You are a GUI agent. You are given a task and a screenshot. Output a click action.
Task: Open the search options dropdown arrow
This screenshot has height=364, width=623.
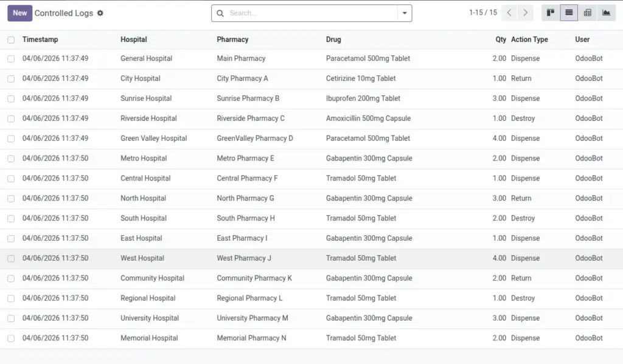pos(405,13)
